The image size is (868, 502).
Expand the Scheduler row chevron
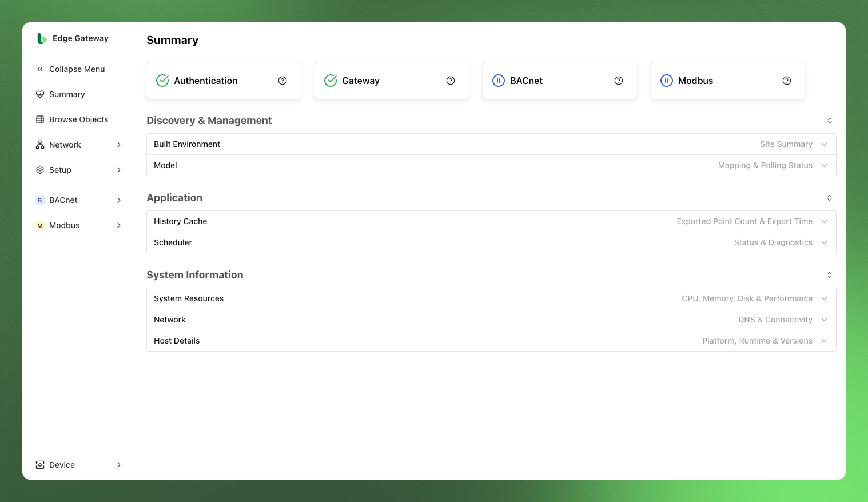point(825,242)
